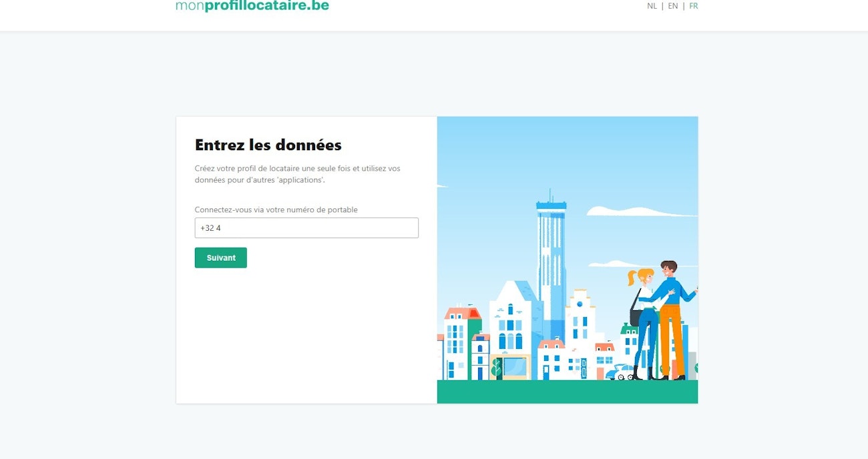The image size is (868, 459).
Task: Click the tall blue tower in illustration
Action: (551, 254)
